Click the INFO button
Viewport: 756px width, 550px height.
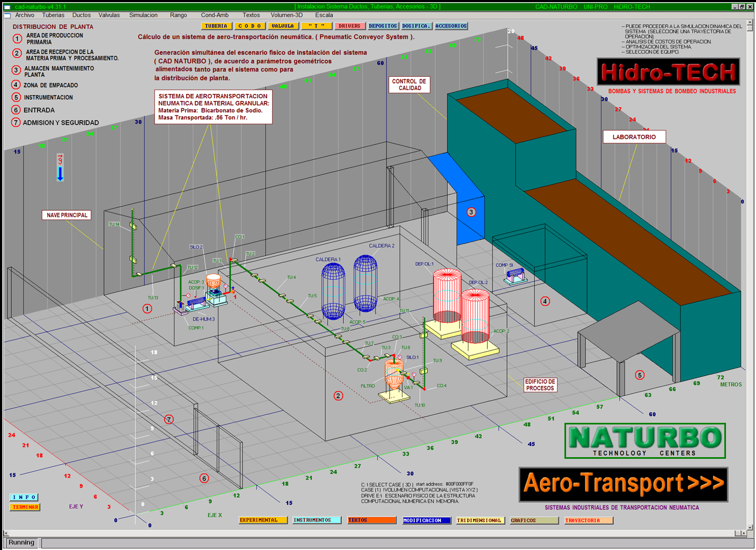(25, 497)
